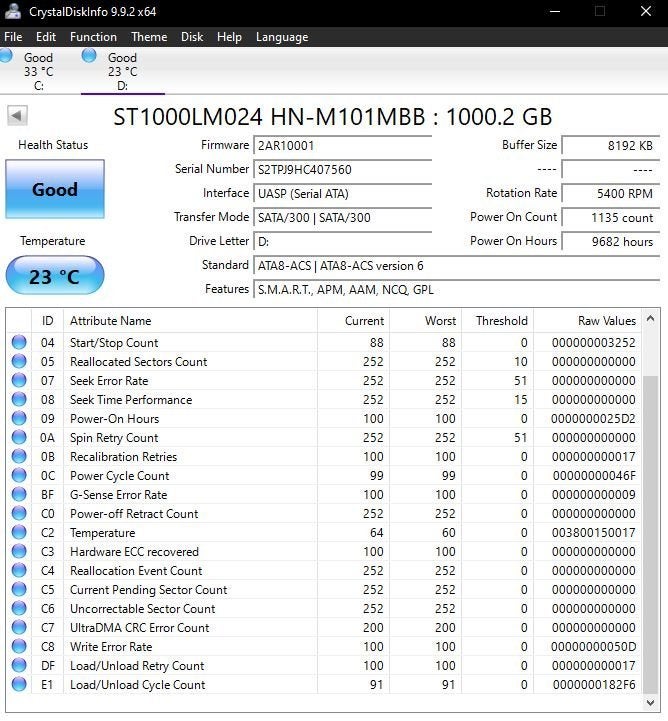668x721 pixels.
Task: Click the CrystalDiskInfo app icon in title bar
Action: [x=13, y=11]
